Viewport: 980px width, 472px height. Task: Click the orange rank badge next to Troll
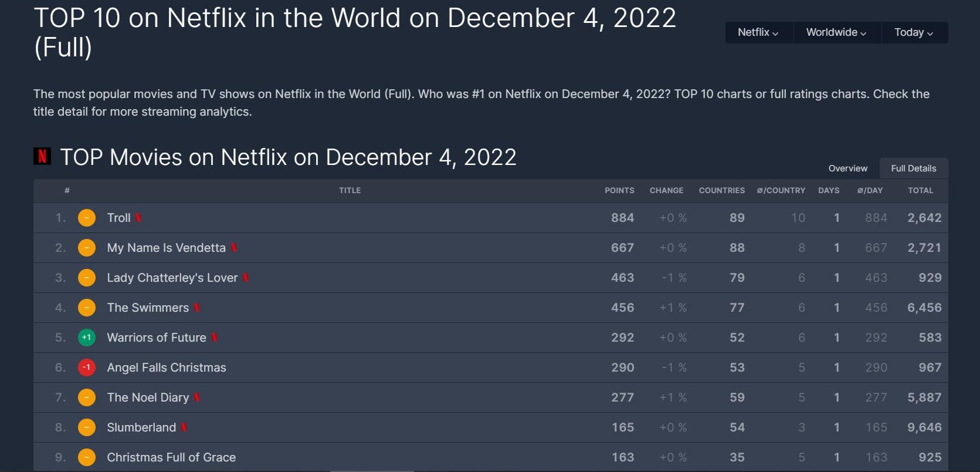tap(87, 218)
